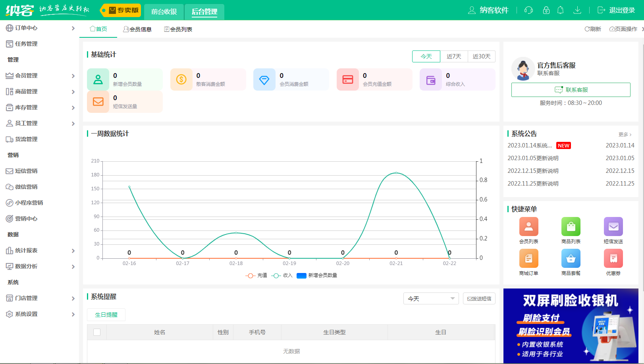
Task: Expand 统计报表 sidebar menu
Action: click(40, 250)
